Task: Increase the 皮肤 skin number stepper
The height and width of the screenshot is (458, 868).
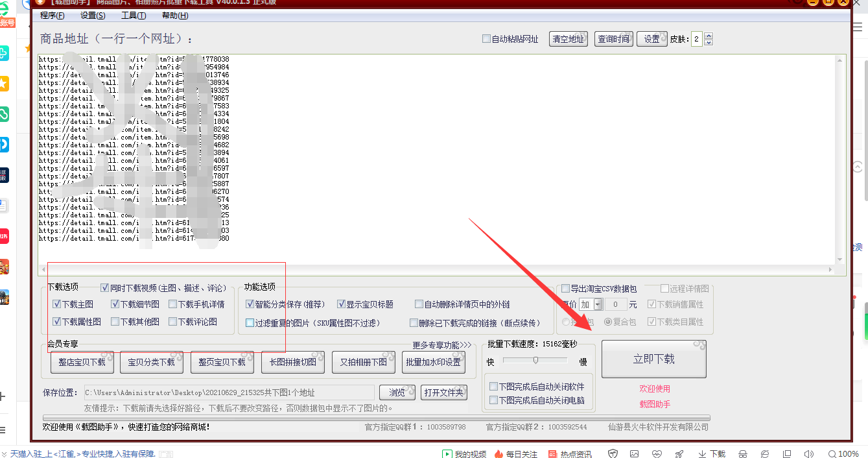Action: click(709, 36)
